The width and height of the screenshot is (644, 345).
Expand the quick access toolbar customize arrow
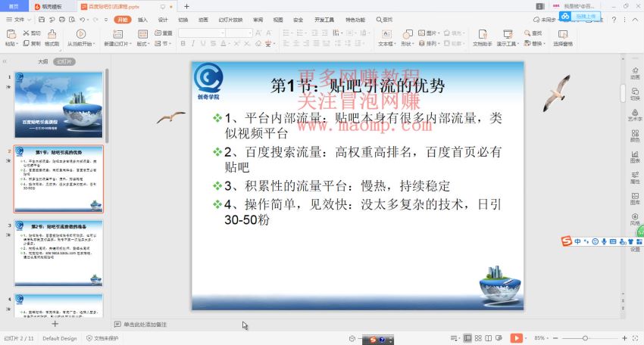(x=106, y=20)
